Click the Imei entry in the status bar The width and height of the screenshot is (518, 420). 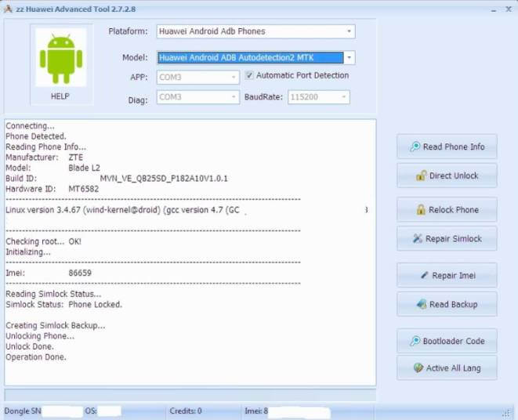[x=256, y=411]
